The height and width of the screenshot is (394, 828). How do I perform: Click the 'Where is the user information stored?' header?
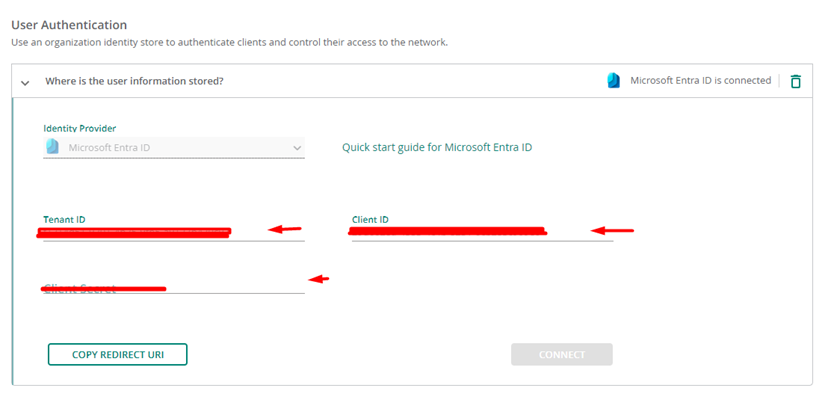point(134,81)
